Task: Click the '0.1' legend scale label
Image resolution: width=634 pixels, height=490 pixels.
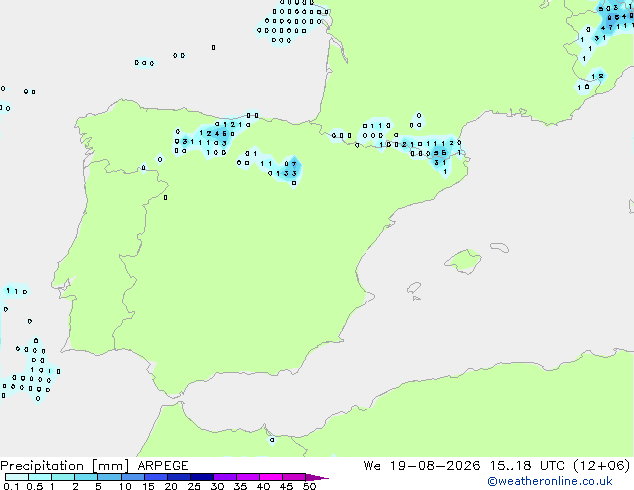Action: coord(11,486)
